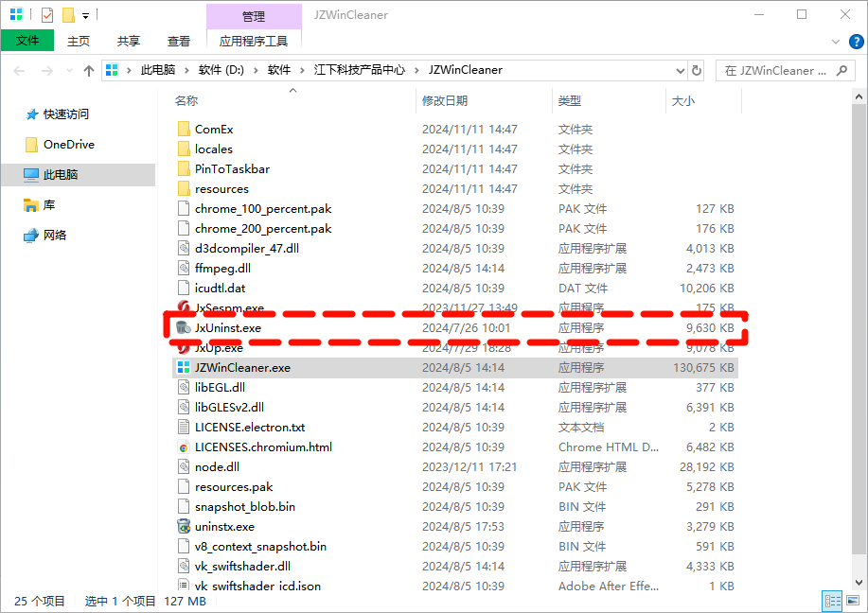This screenshot has width=868, height=613.
Task: Expand the chevron after 软件 (D:) in path
Action: pos(256,70)
